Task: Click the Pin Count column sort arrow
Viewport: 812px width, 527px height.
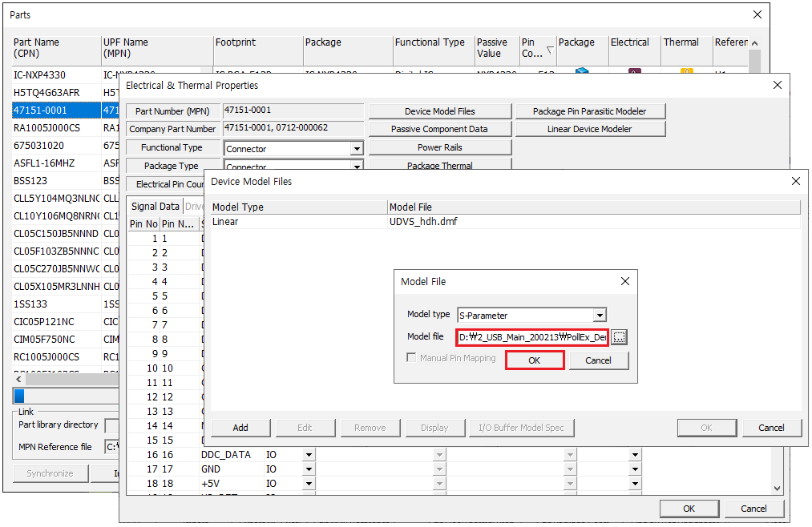Action: [x=549, y=49]
